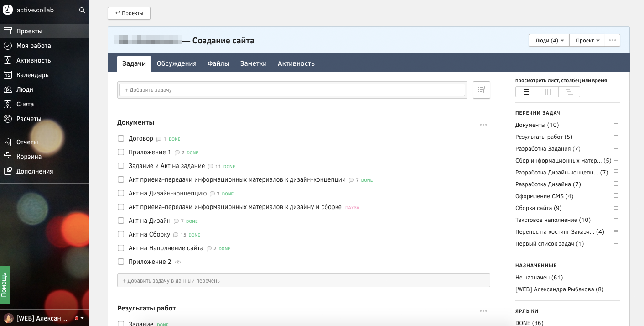Screen dimensions: 644x326
Task: Click Добавить задачу в данный перечень field
Action: pyautogui.click(x=303, y=280)
